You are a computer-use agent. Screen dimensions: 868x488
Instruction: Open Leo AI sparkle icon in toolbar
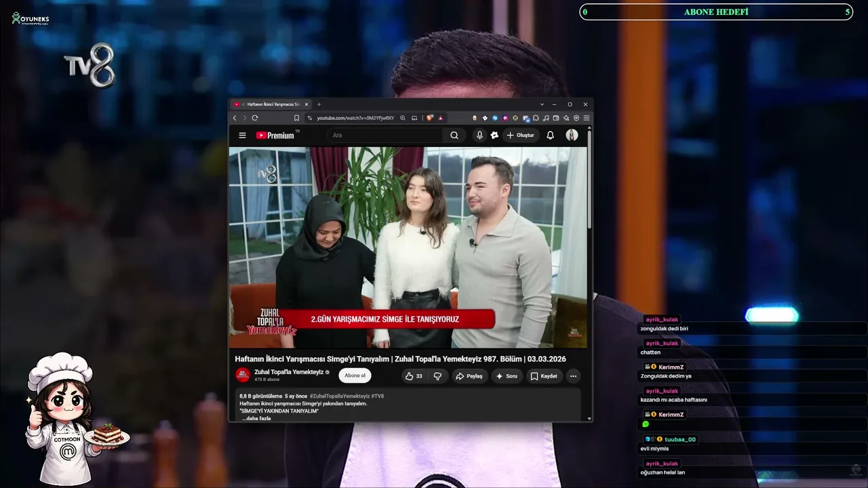566,118
